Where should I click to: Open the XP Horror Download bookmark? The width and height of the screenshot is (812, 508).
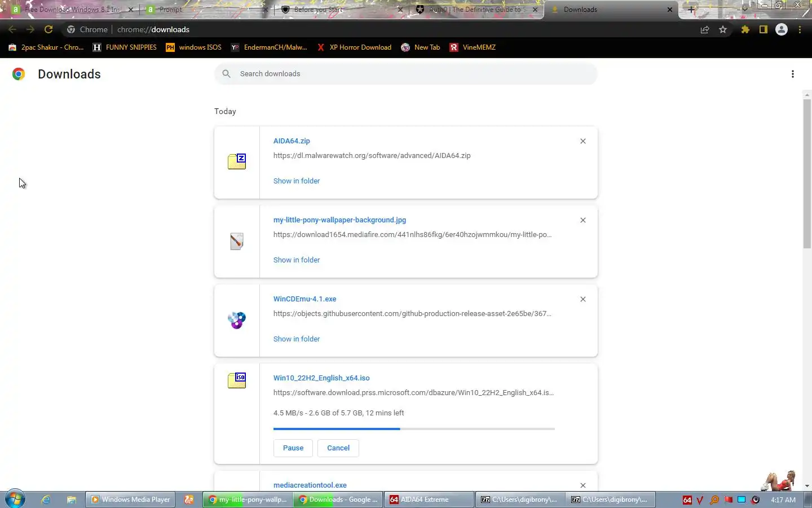point(354,47)
